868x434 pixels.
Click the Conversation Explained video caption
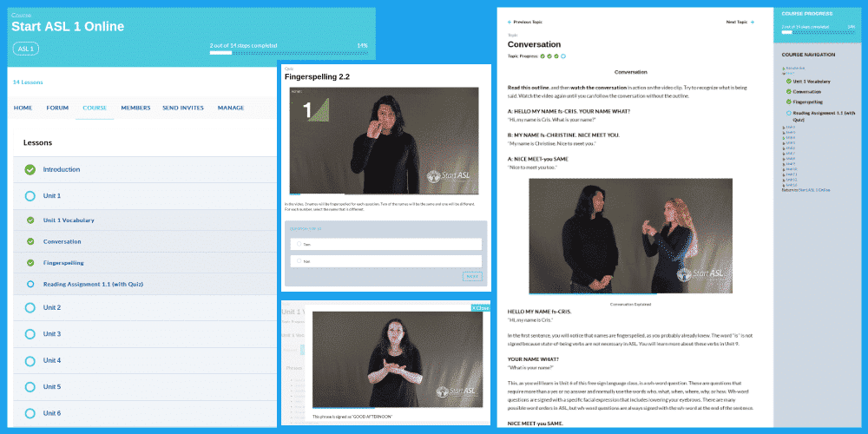tap(630, 305)
